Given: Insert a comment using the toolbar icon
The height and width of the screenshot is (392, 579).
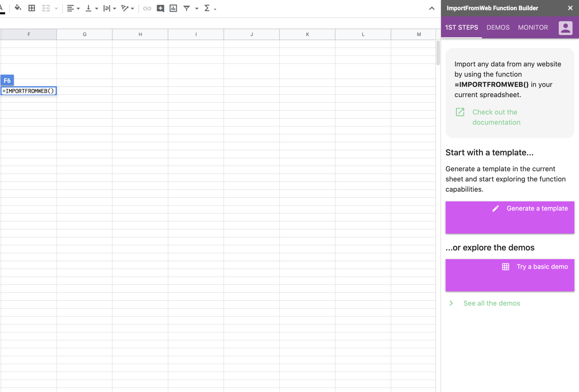Looking at the screenshot, I should (160, 8).
